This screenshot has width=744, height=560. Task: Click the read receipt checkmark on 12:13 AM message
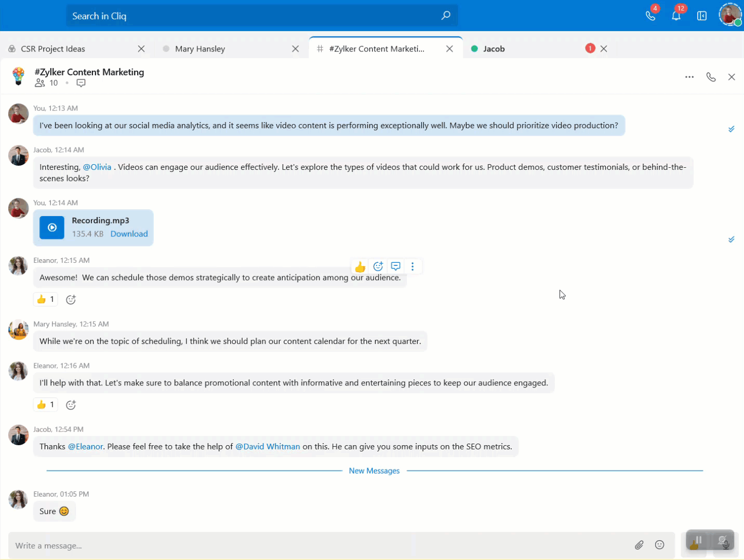[731, 129]
